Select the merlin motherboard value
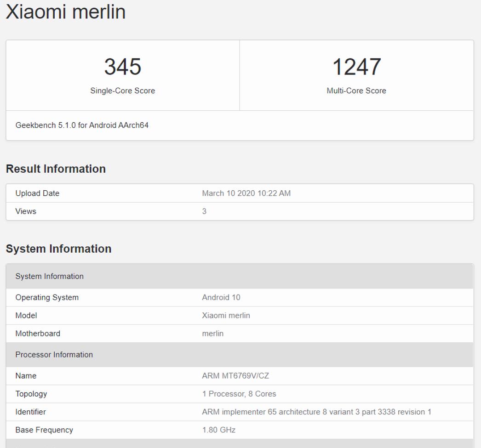 pos(213,334)
